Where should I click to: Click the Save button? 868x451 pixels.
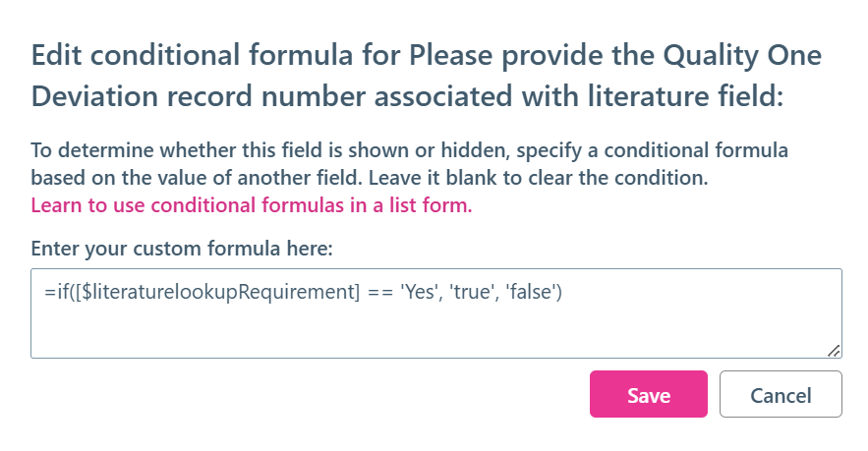point(648,395)
